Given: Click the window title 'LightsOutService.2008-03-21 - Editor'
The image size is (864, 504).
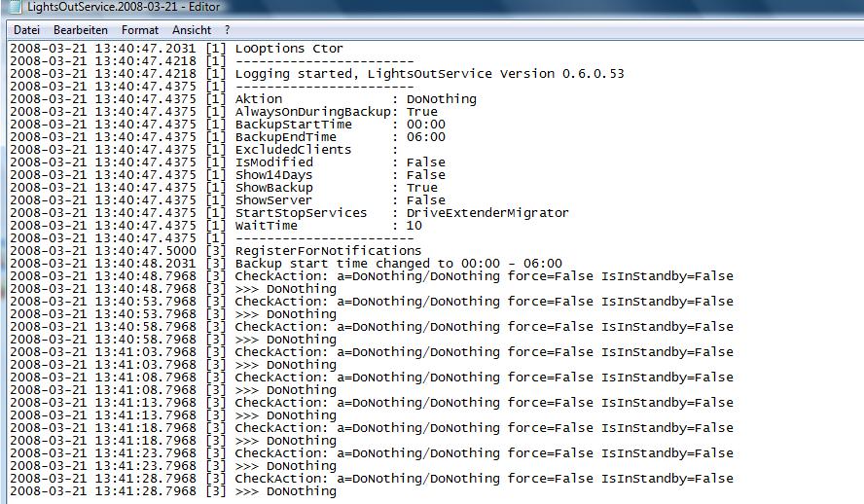Looking at the screenshot, I should click(x=124, y=7).
